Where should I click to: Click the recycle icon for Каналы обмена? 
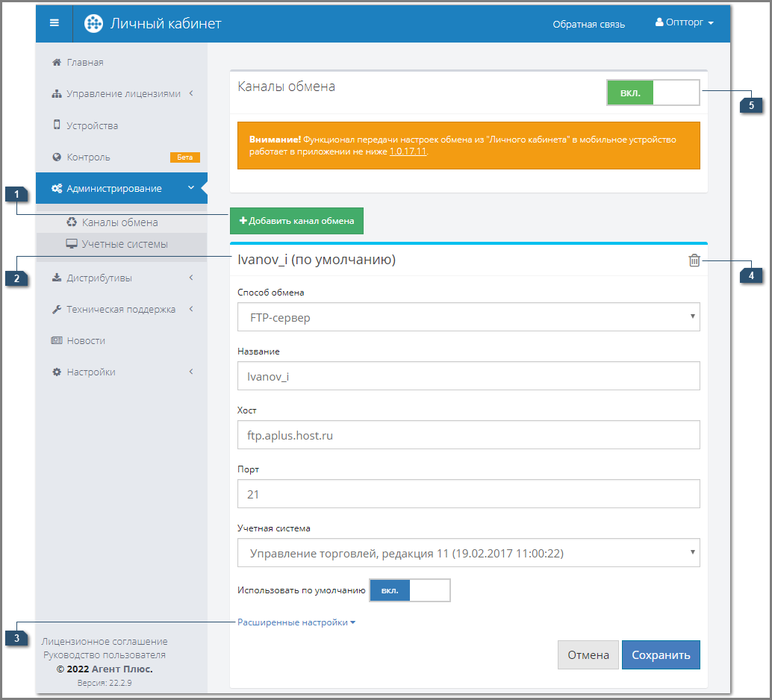72,222
